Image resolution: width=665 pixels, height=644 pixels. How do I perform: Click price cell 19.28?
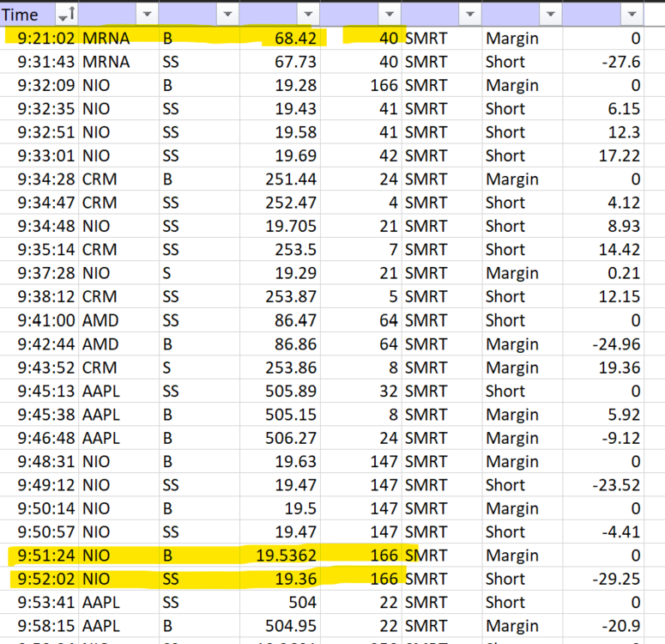(280, 85)
